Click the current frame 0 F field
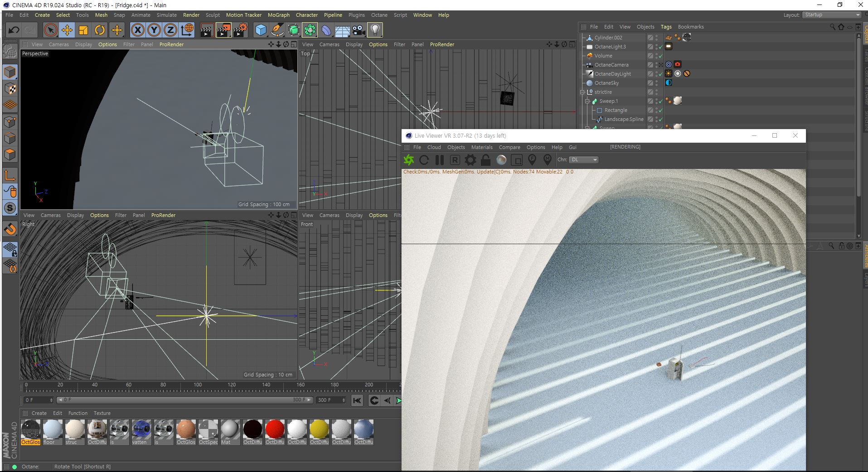This screenshot has height=472, width=868. pos(39,400)
